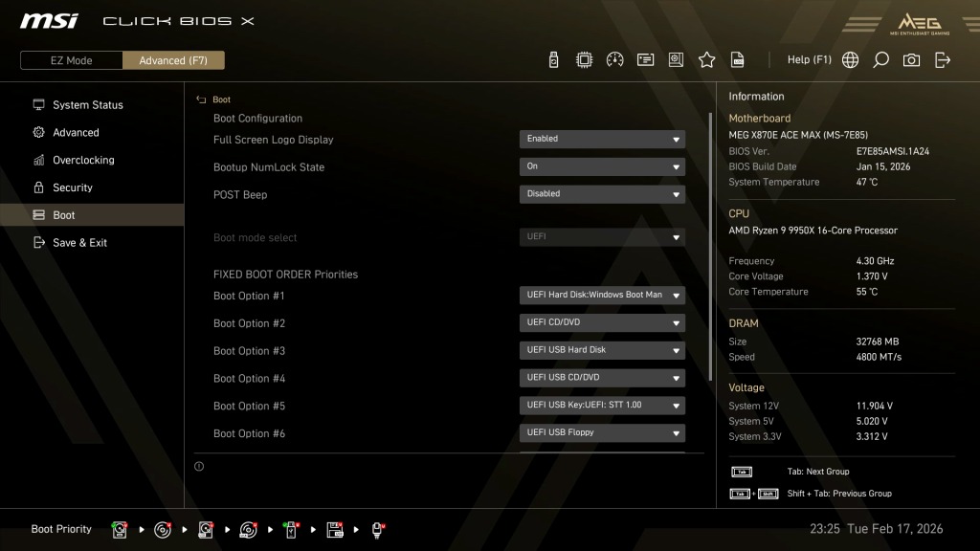Open System Status in the sidebar
Image resolution: width=980 pixels, height=551 pixels.
point(92,105)
